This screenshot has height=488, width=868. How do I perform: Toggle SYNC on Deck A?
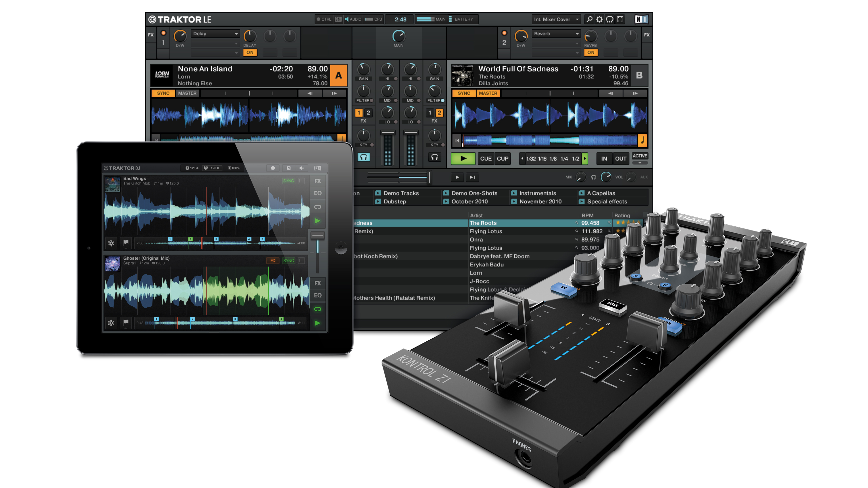pyautogui.click(x=163, y=93)
